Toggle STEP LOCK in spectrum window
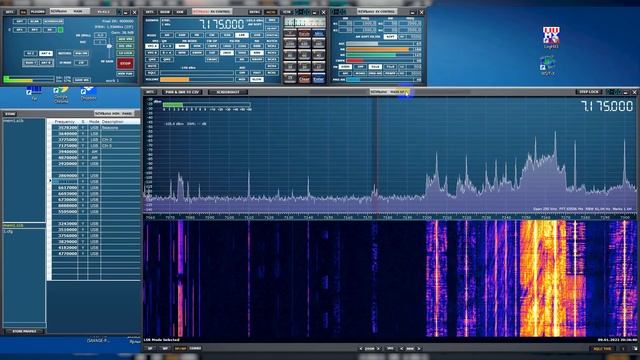640x360 pixels. [x=589, y=92]
